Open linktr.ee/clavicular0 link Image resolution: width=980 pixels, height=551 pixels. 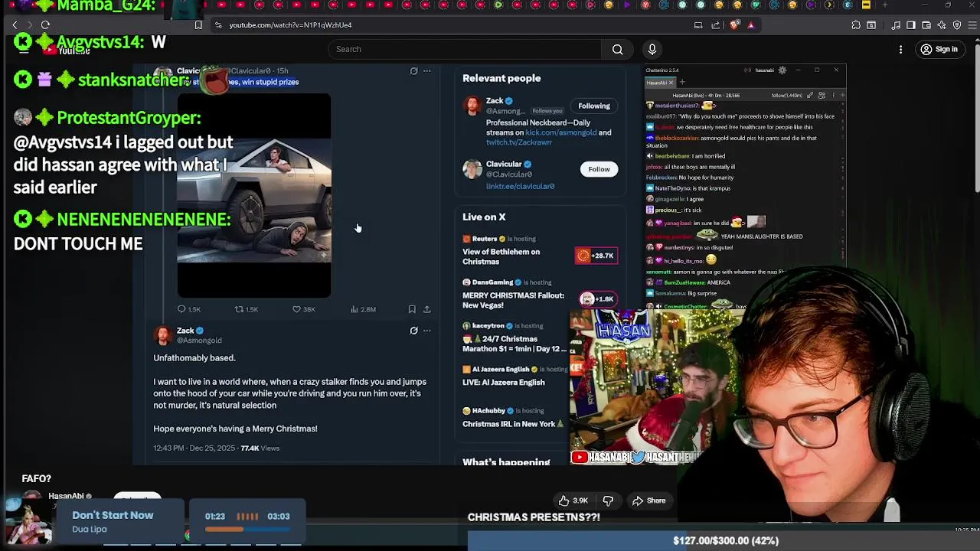point(520,186)
